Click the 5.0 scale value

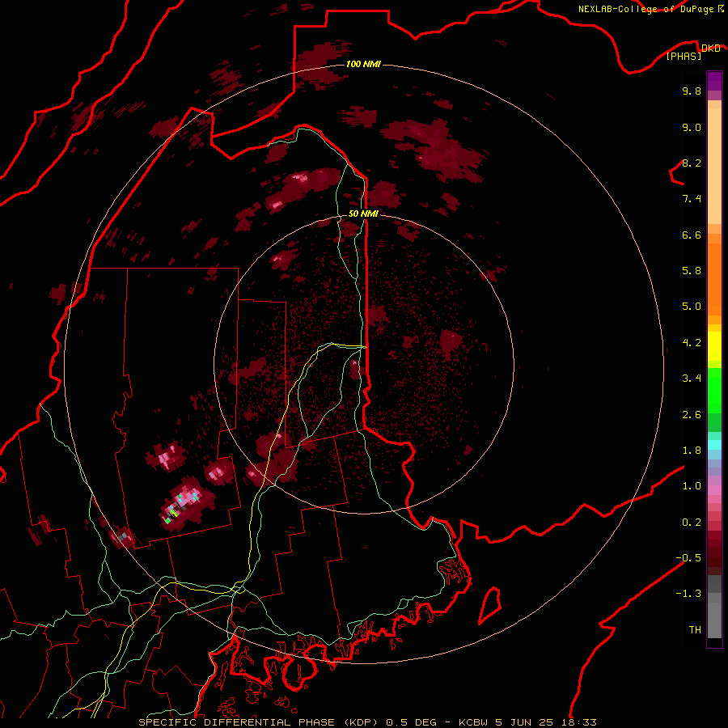pos(692,307)
